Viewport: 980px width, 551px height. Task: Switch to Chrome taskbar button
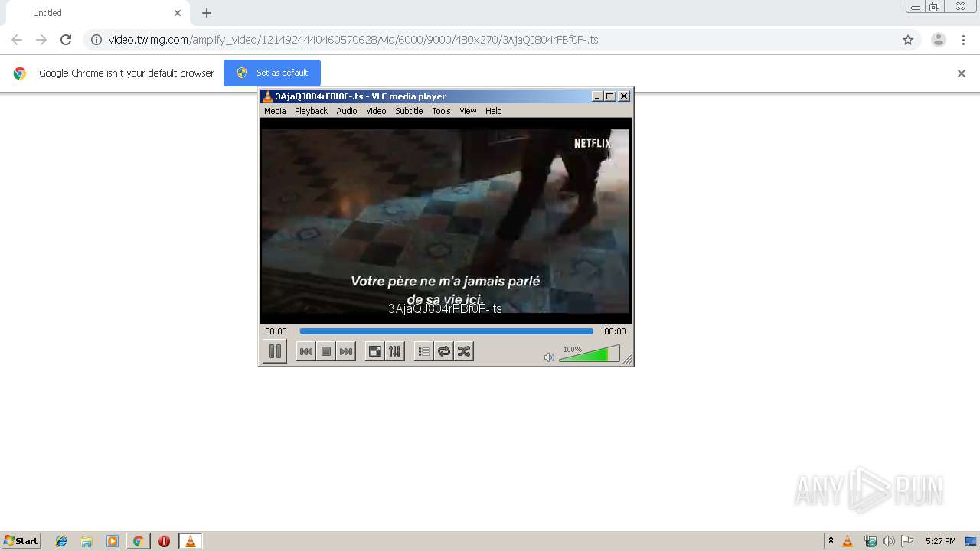coord(138,541)
